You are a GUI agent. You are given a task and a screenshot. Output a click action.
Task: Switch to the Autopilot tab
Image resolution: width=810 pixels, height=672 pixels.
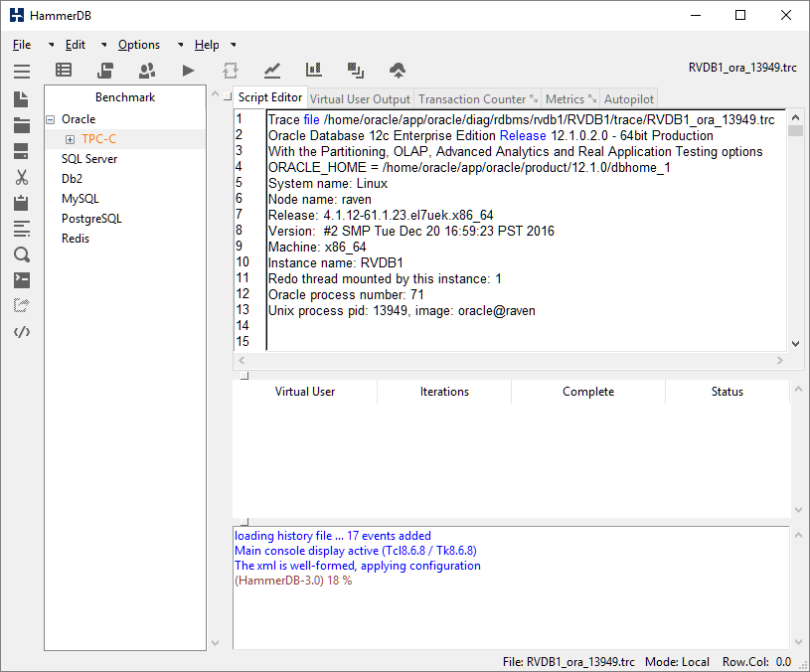click(x=629, y=99)
